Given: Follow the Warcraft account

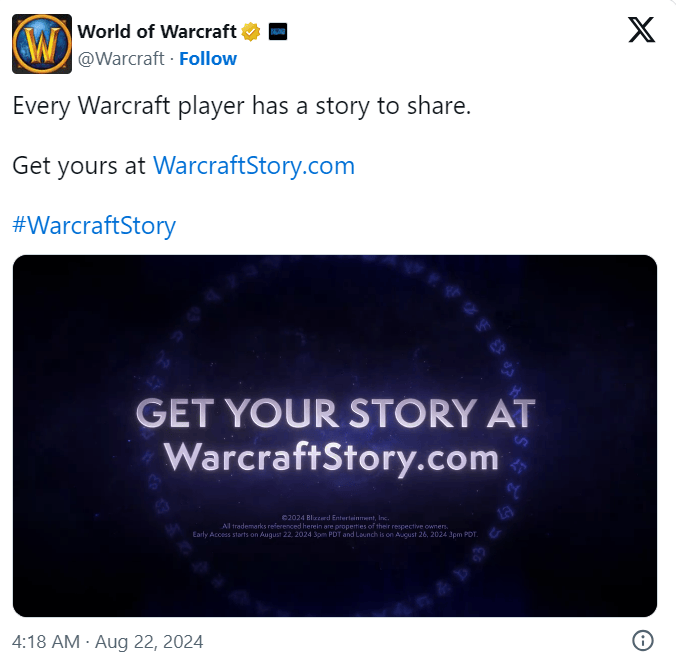Looking at the screenshot, I should [208, 59].
